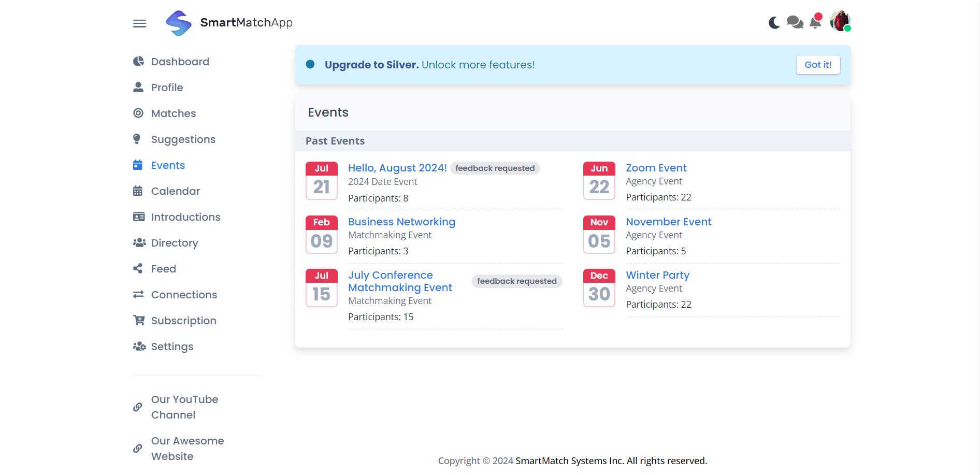Dismiss the upgrade banner with Got it!
The image size is (980, 475).
click(x=817, y=64)
